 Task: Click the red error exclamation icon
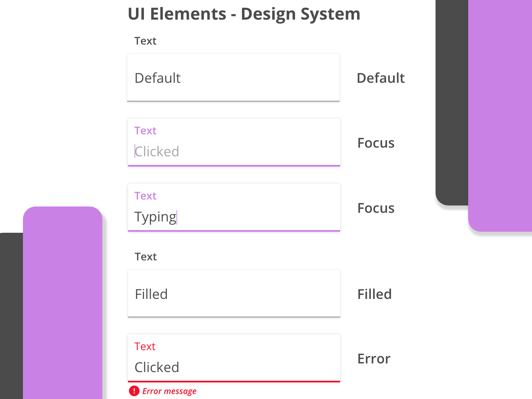click(x=134, y=391)
